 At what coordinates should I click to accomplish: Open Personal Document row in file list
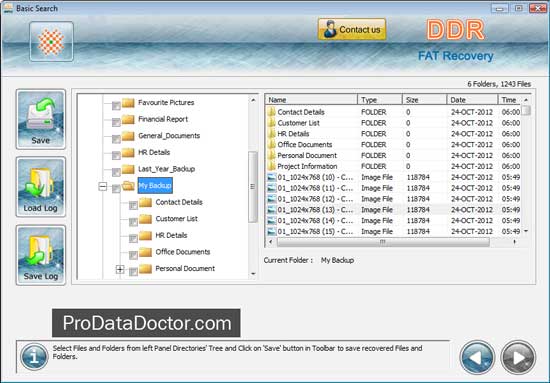[394, 155]
